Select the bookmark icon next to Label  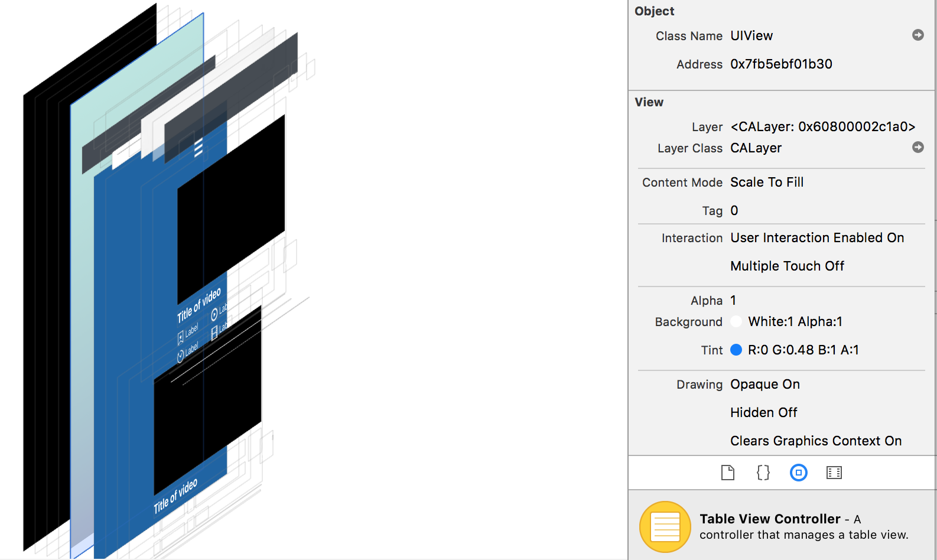click(x=181, y=338)
